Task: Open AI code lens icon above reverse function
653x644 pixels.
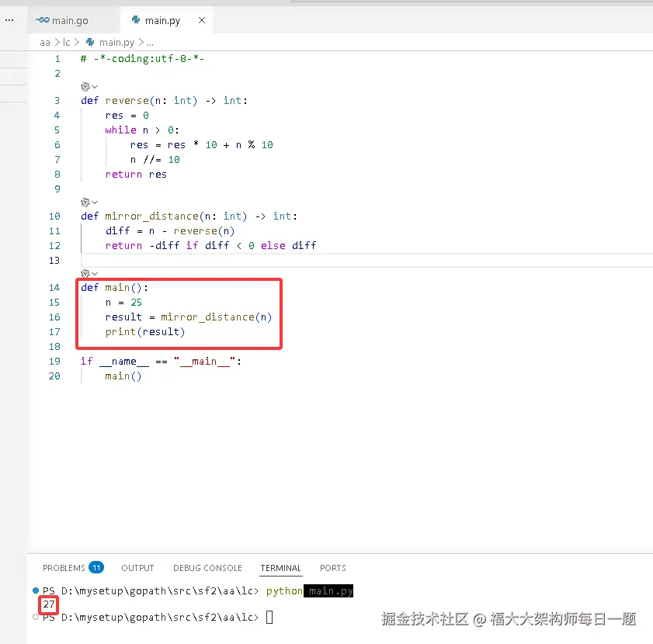Action: coord(85,87)
